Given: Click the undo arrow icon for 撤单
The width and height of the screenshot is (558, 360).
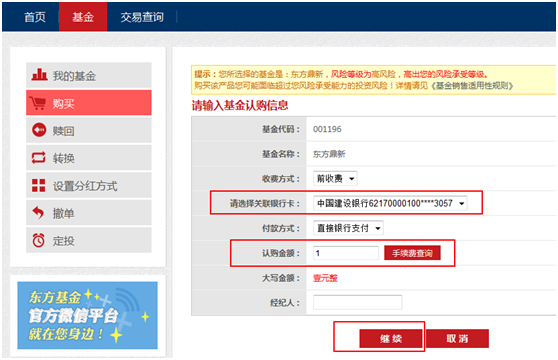Looking at the screenshot, I should pyautogui.click(x=38, y=213).
